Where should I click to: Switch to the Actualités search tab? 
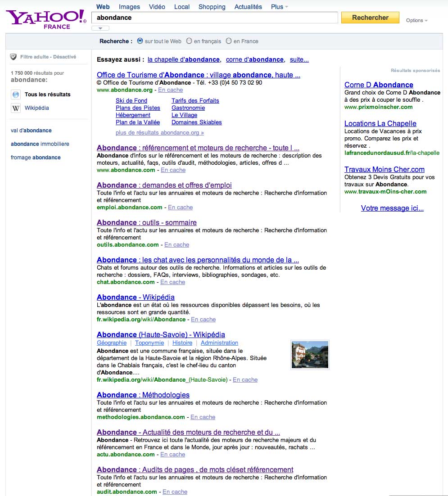[248, 7]
